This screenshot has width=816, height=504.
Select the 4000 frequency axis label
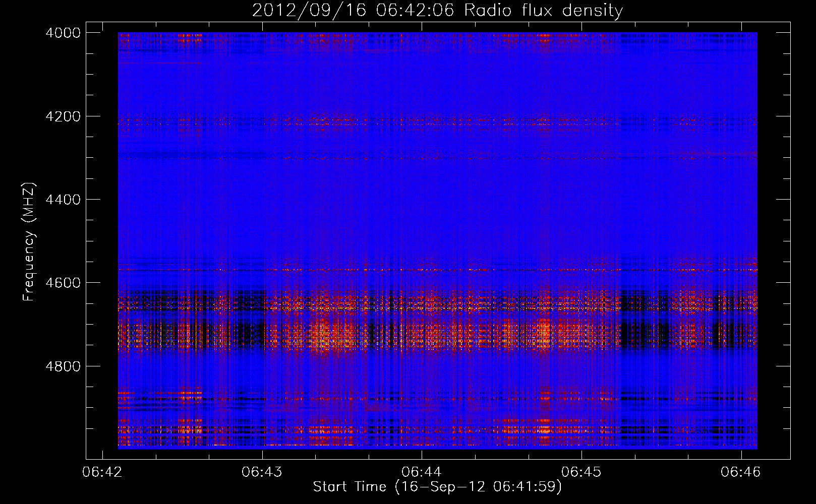63,33
